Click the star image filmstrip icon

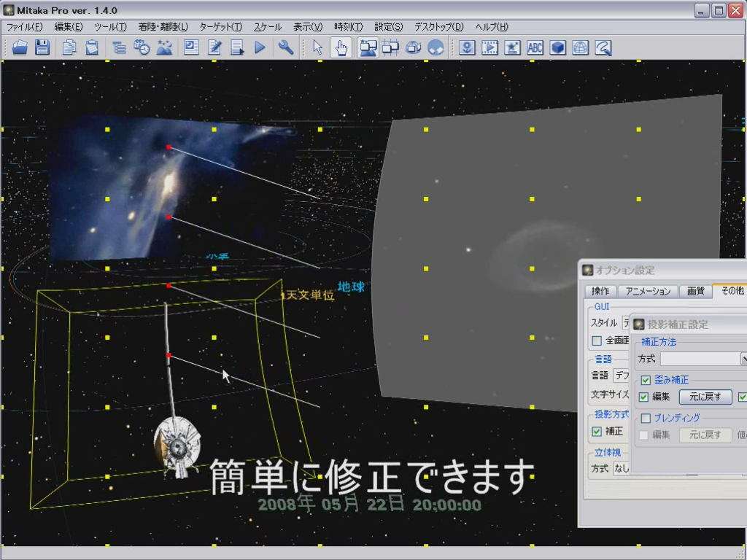coord(513,47)
